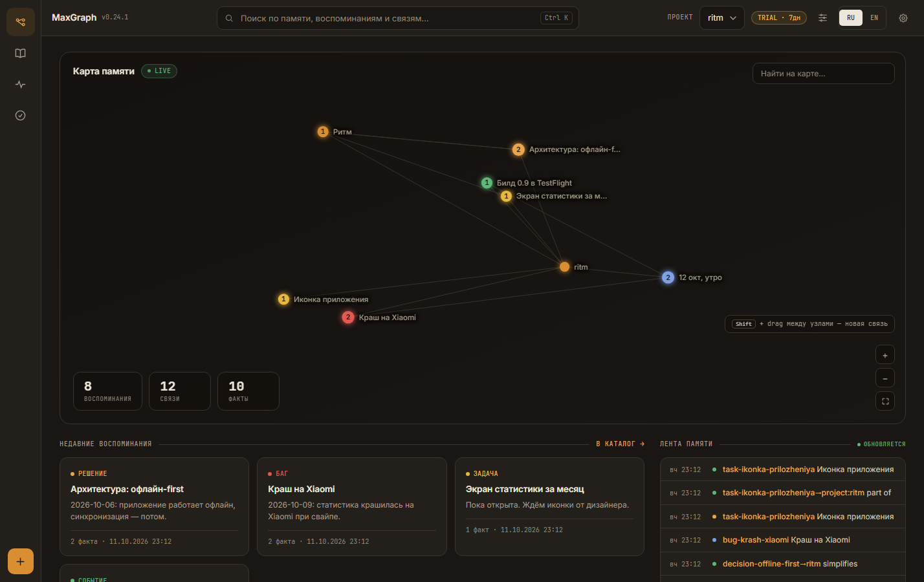Click the MaxGraph logo title
The width and height of the screenshot is (924, 582).
[x=74, y=17]
